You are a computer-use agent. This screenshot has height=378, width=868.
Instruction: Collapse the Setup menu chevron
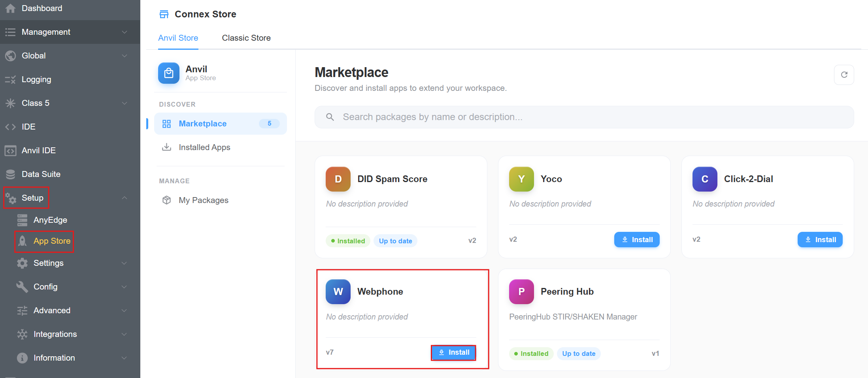click(125, 198)
